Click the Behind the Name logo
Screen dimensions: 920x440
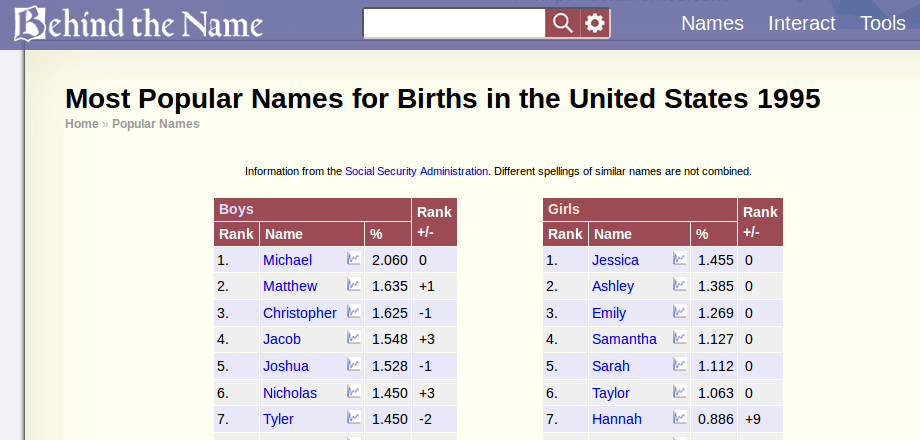pyautogui.click(x=138, y=23)
